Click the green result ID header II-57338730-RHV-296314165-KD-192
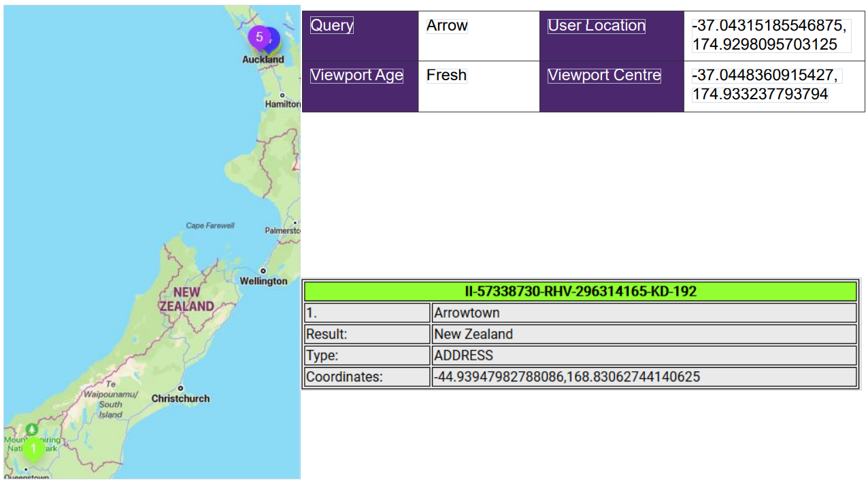Screen dimensions: 868x480 point(580,291)
